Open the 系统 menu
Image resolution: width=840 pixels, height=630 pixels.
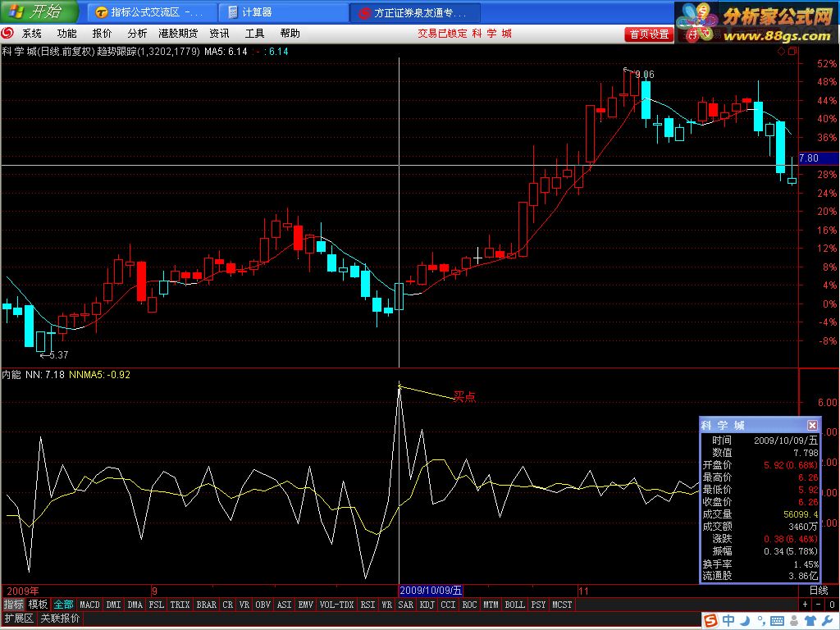click(32, 33)
